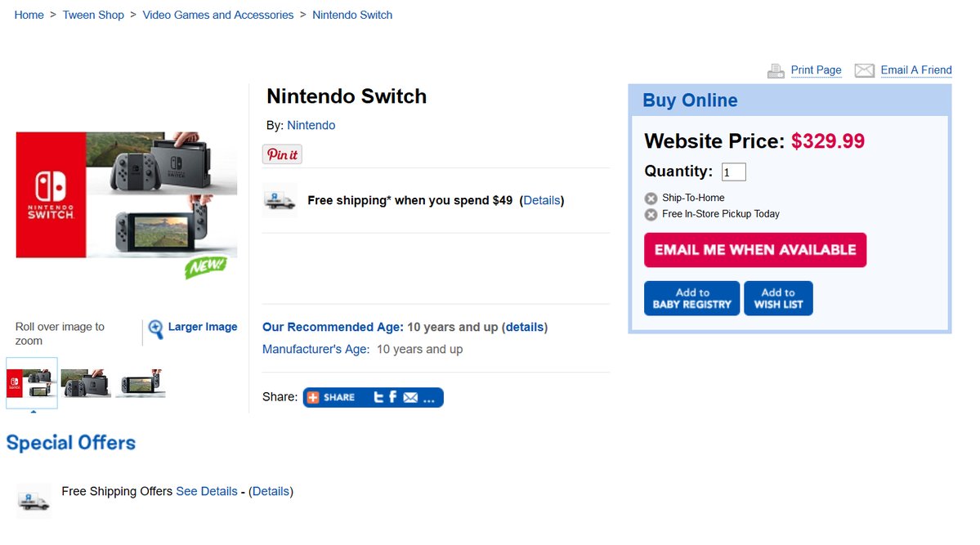Click Email Me When Available button
The width and height of the screenshot is (980, 545).
pos(754,250)
